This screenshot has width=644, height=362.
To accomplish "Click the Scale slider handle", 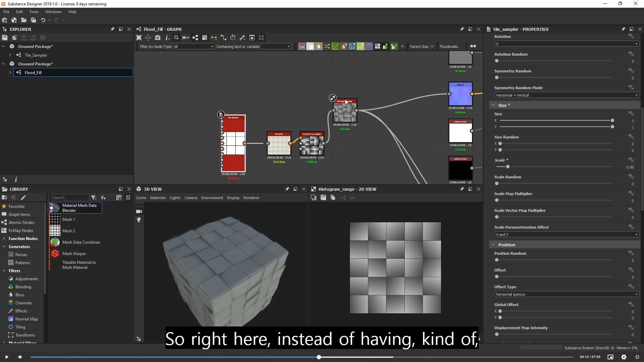I will (508, 167).
